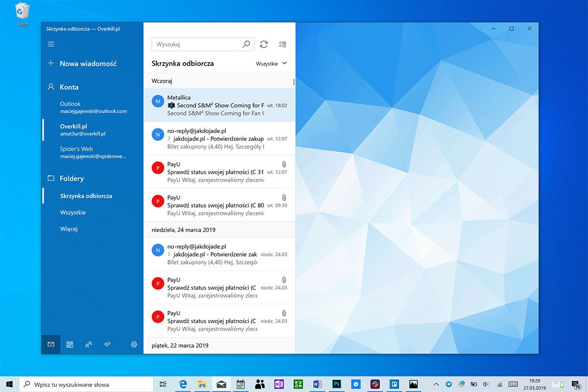Open Mail settings gear icon
588x392 pixels.
click(x=134, y=344)
